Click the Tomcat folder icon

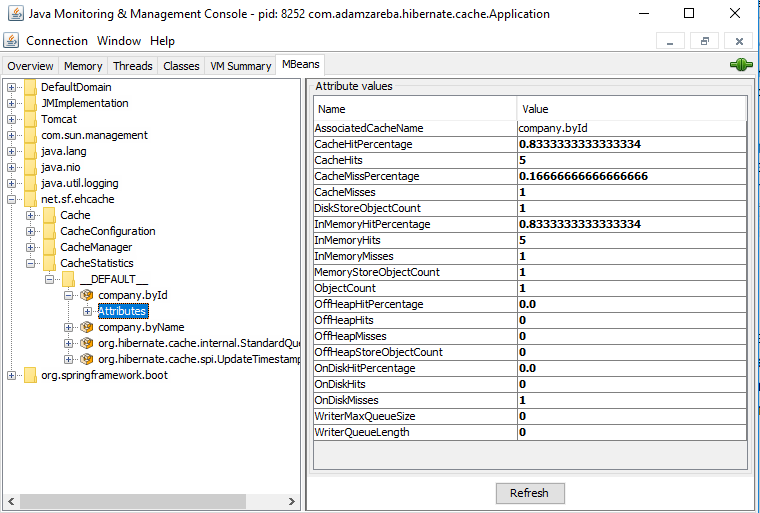pyautogui.click(x=30, y=119)
